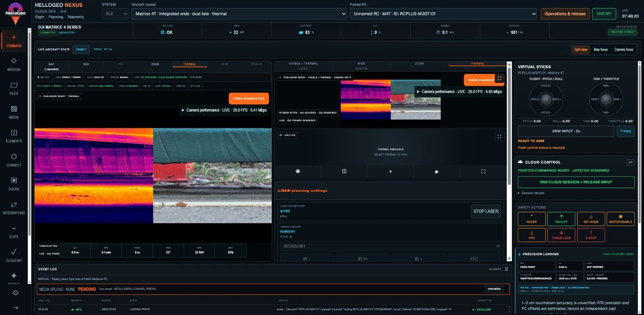Open the Files sidebar section

coord(14,88)
